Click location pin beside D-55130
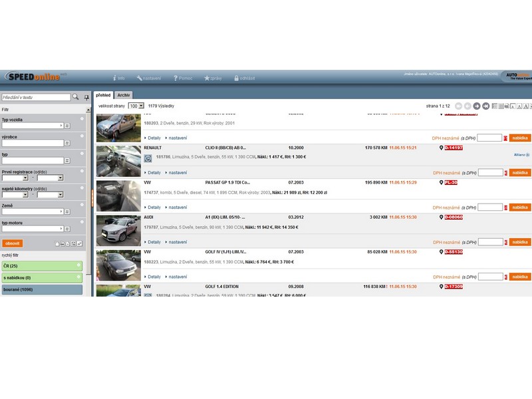 [x=441, y=252]
